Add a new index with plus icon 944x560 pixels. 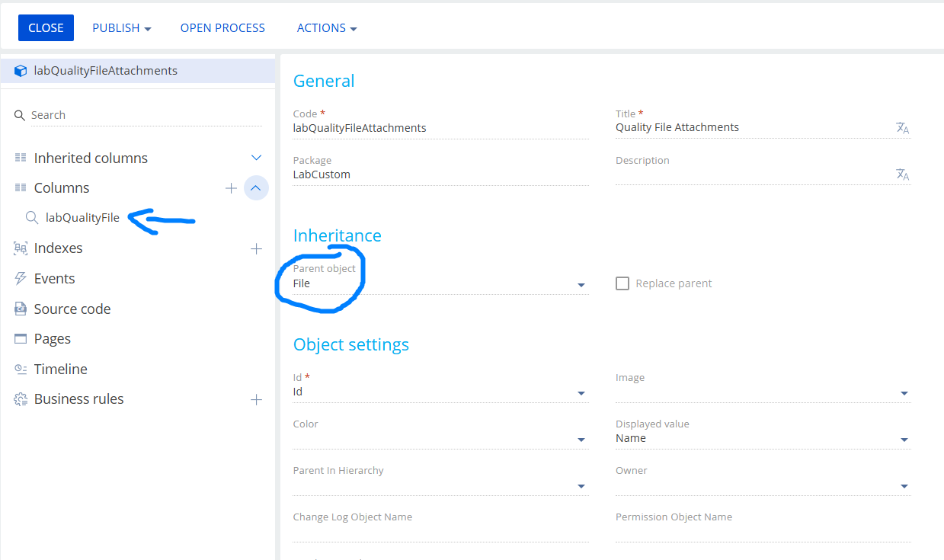click(x=256, y=248)
